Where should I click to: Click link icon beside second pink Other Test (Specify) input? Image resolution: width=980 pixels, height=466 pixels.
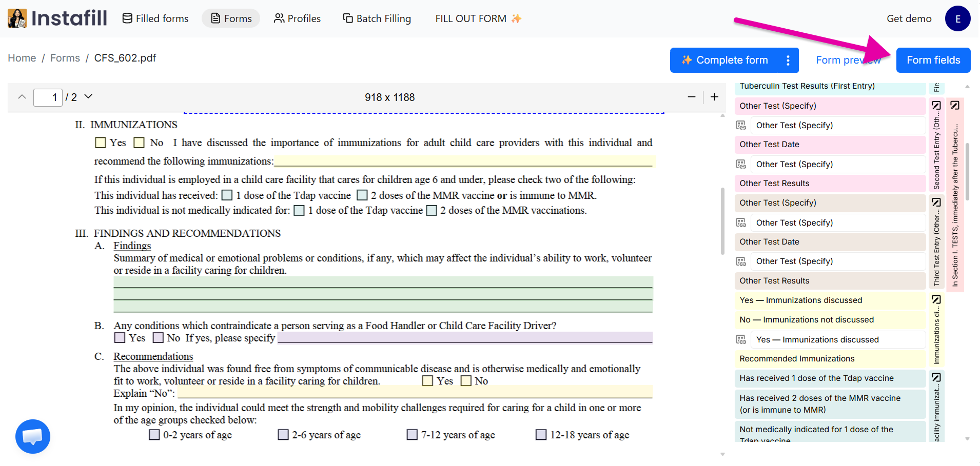click(741, 164)
